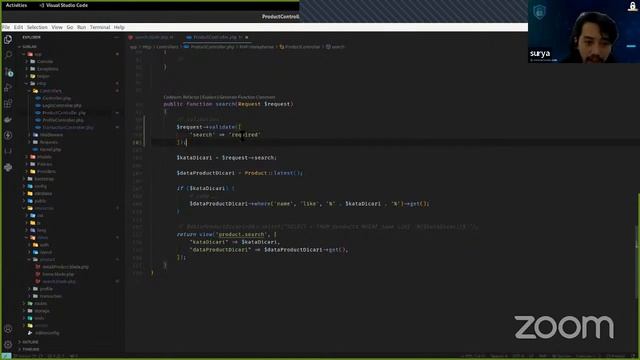Click the ProductController.php breadcrumb segment
This screenshot has width=640, height=360.
click(x=212, y=47)
